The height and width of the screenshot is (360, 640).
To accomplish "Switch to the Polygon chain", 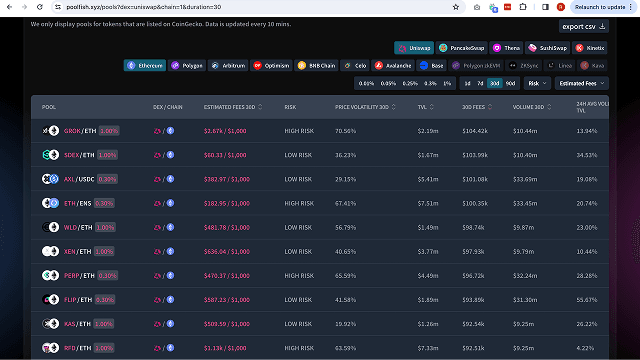I will pyautogui.click(x=187, y=65).
